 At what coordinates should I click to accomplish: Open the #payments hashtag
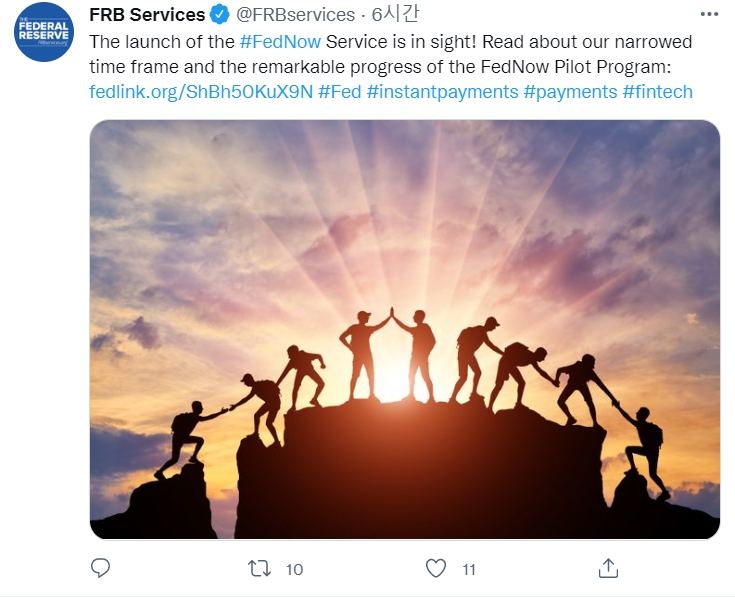(x=570, y=92)
